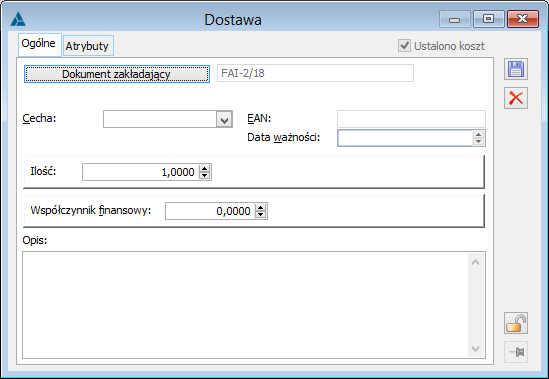Open the Dokument zakładający button
The image size is (549, 379).
click(x=117, y=74)
